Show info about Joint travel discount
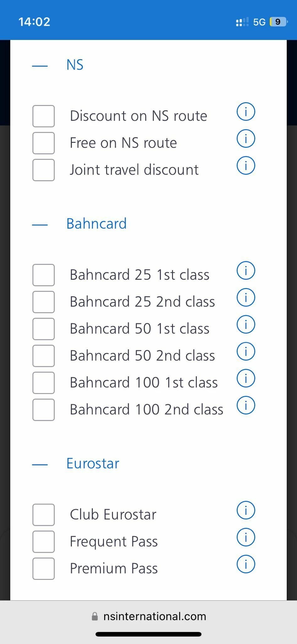This screenshot has height=644, width=297. [246, 165]
